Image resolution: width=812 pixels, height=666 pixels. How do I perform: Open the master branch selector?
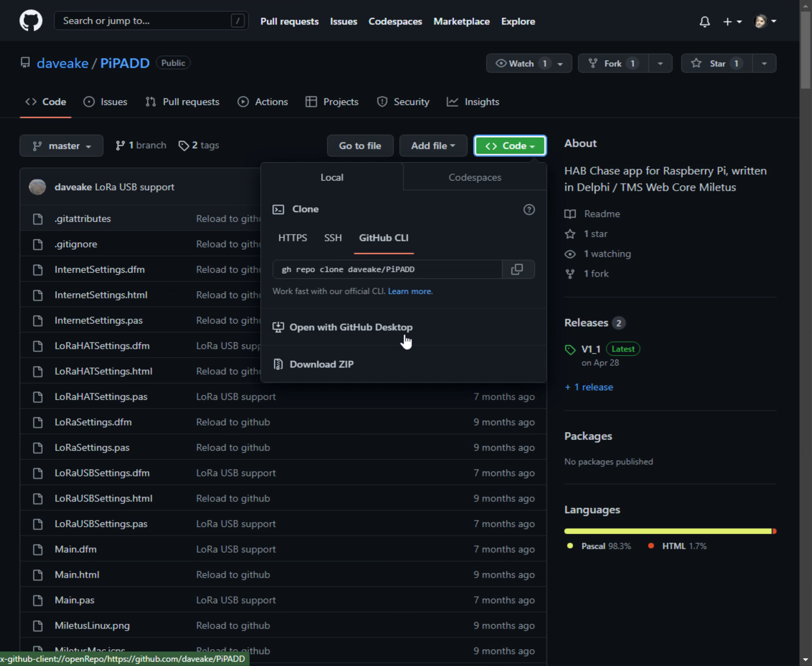point(61,146)
